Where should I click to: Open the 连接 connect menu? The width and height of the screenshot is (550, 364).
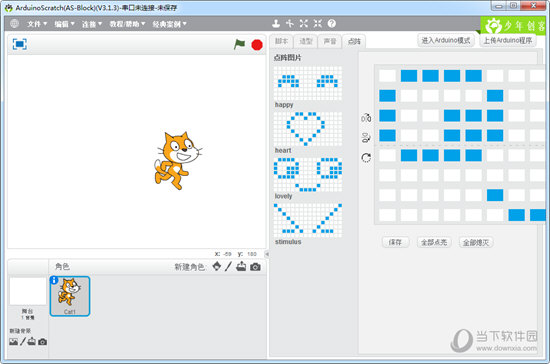92,24
